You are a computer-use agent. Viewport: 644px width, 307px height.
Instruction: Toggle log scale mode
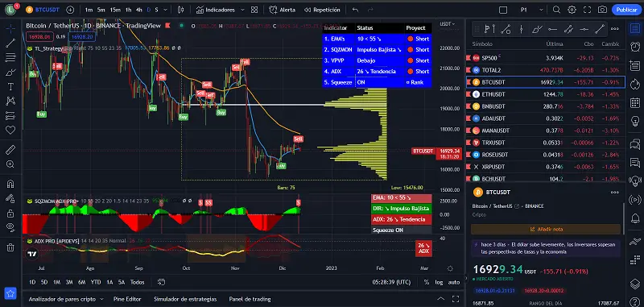(x=439, y=282)
